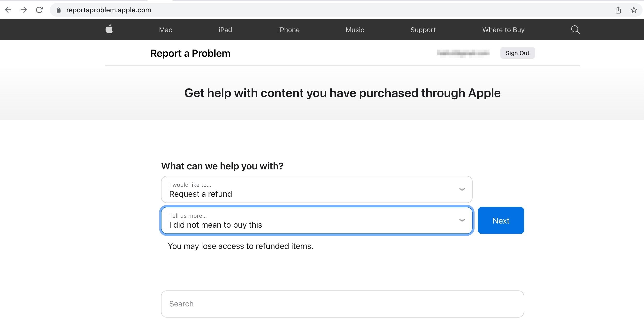Click the Sign Out button
This screenshot has height=326, width=644.
coord(517,53)
